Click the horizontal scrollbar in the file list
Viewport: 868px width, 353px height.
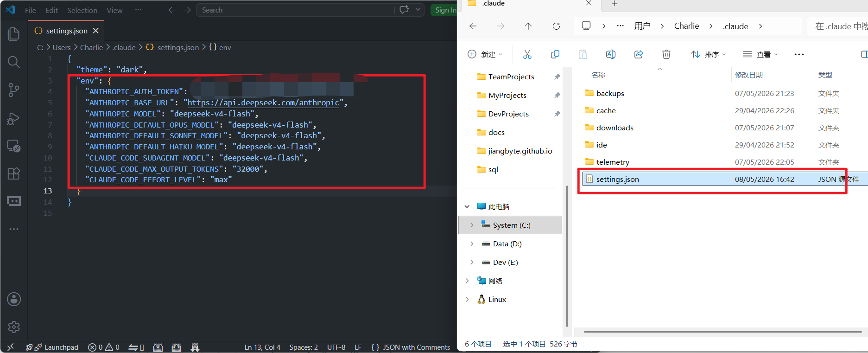click(722, 332)
